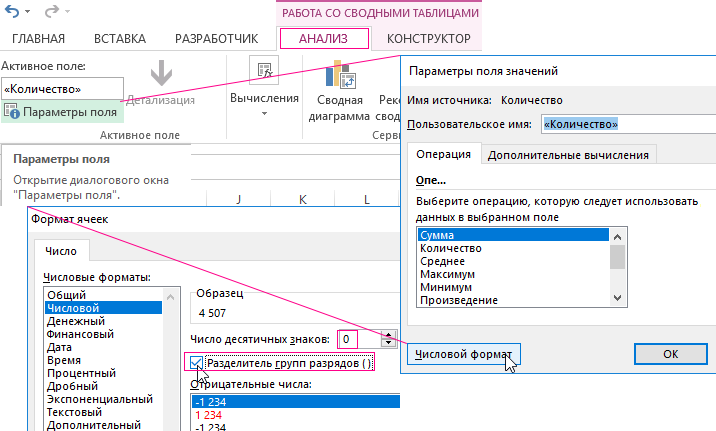Click the Сводная диаграмма chart icon

(340, 75)
